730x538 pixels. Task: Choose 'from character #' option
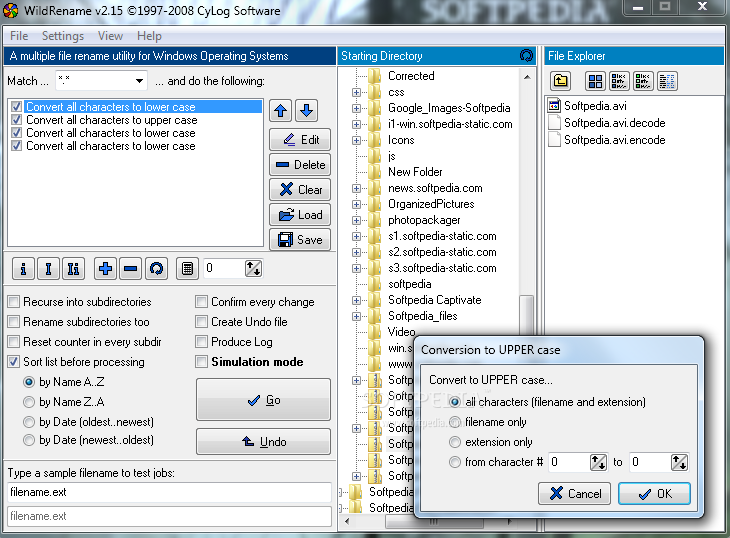click(x=455, y=462)
